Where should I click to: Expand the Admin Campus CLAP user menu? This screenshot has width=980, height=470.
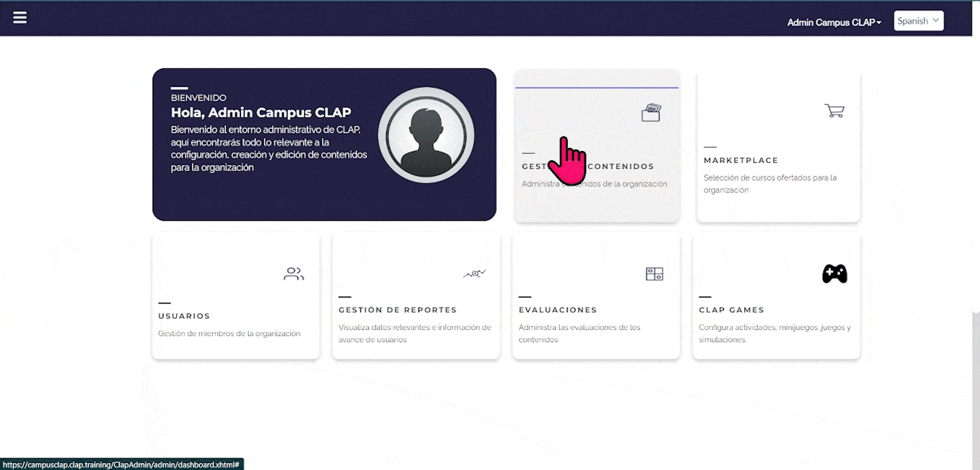[834, 22]
